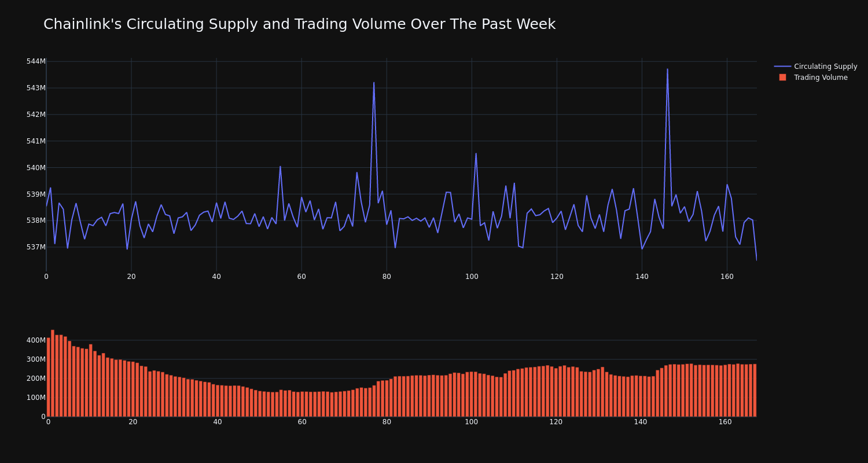Click the 400M volume axis label

coord(36,340)
